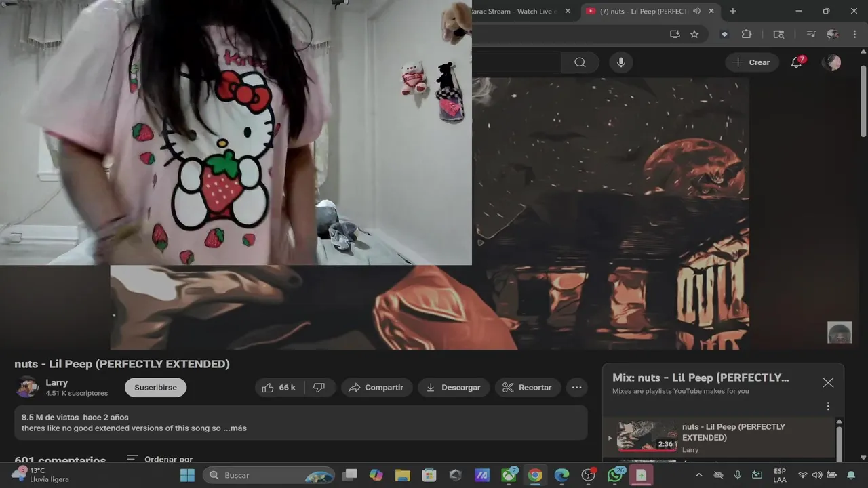Open more actions ellipsis under the video

pyautogui.click(x=576, y=388)
